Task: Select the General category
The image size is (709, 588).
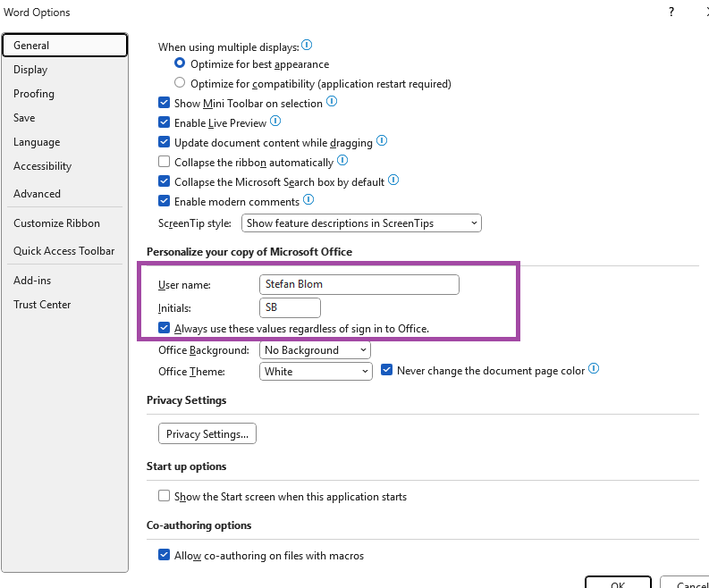Action: tap(65, 46)
